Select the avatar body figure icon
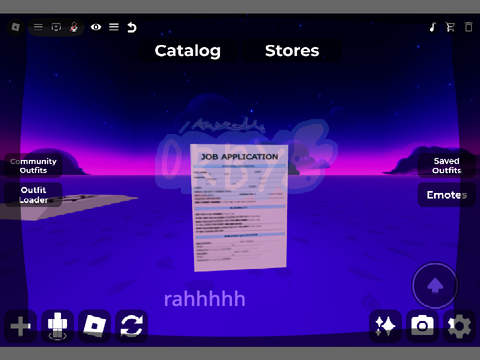 click(58, 326)
